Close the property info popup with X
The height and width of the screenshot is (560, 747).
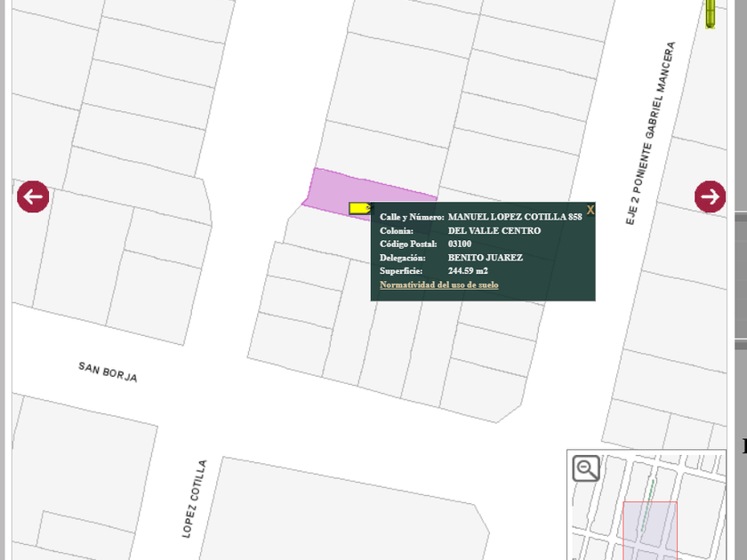pos(590,210)
